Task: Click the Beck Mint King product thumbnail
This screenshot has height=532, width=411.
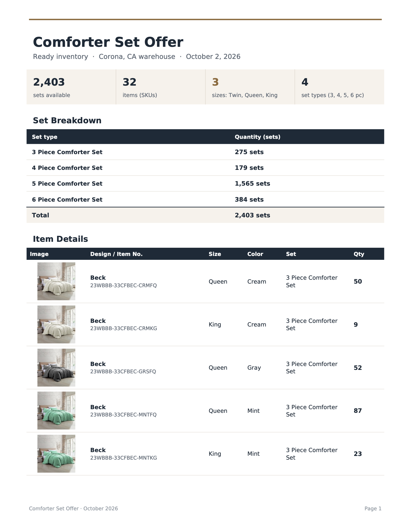Action: click(x=56, y=454)
